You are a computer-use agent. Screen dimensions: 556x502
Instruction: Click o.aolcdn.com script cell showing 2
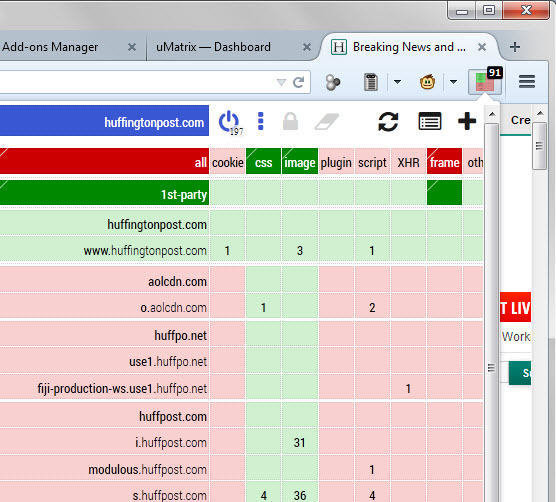(372, 306)
